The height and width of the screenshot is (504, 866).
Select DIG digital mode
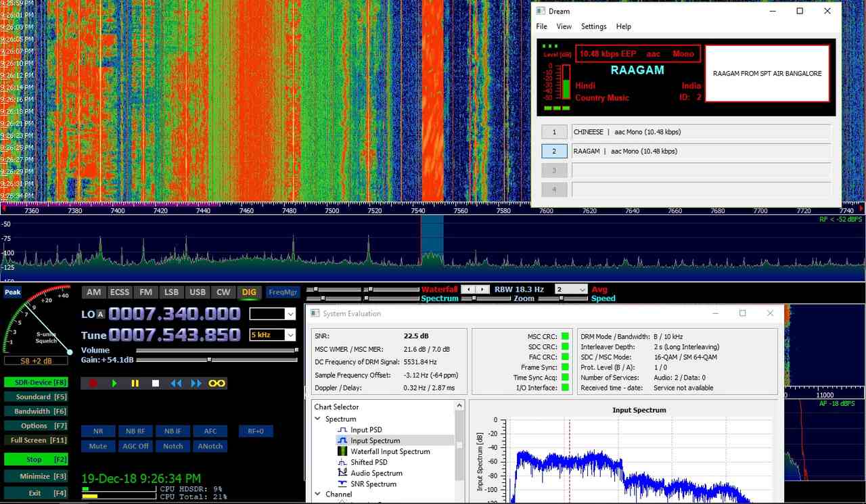250,292
